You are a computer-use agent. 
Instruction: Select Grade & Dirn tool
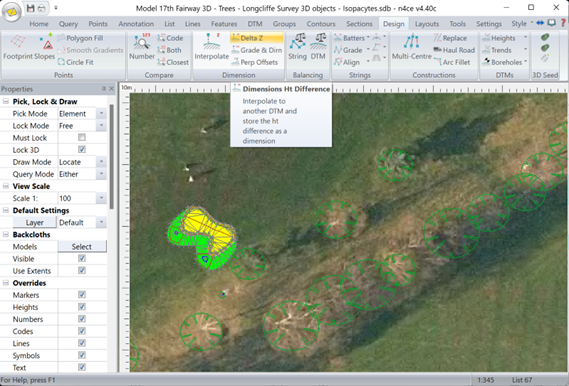(x=257, y=50)
